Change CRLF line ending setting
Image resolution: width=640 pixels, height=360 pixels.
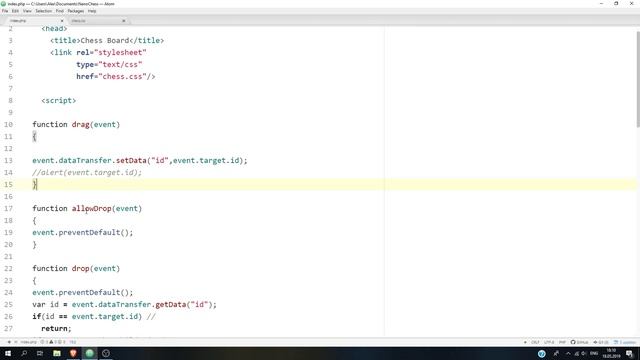coord(535,342)
